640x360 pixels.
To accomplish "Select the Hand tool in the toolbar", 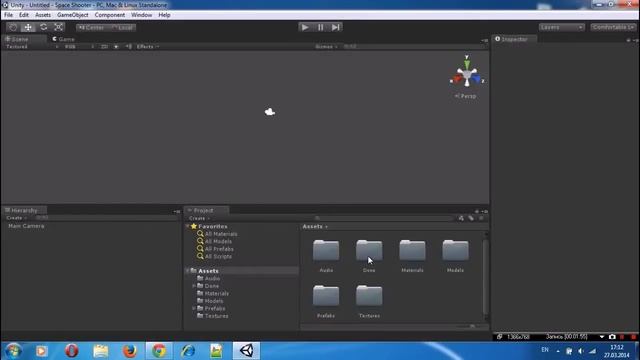I will (x=13, y=27).
